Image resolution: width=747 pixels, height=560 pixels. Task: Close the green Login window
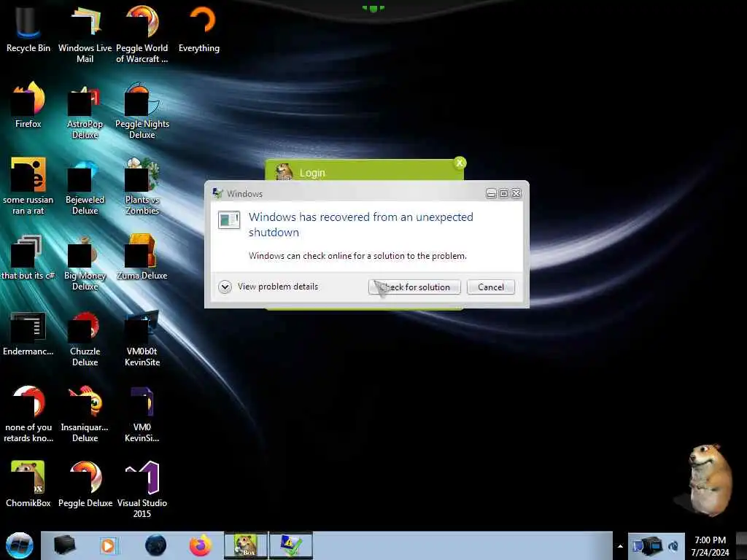pyautogui.click(x=460, y=163)
